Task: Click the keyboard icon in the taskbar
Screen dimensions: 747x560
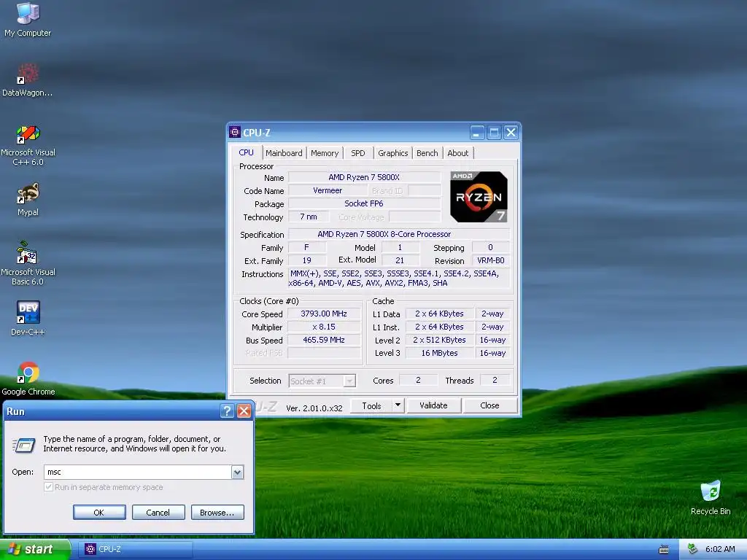Action: click(x=664, y=550)
